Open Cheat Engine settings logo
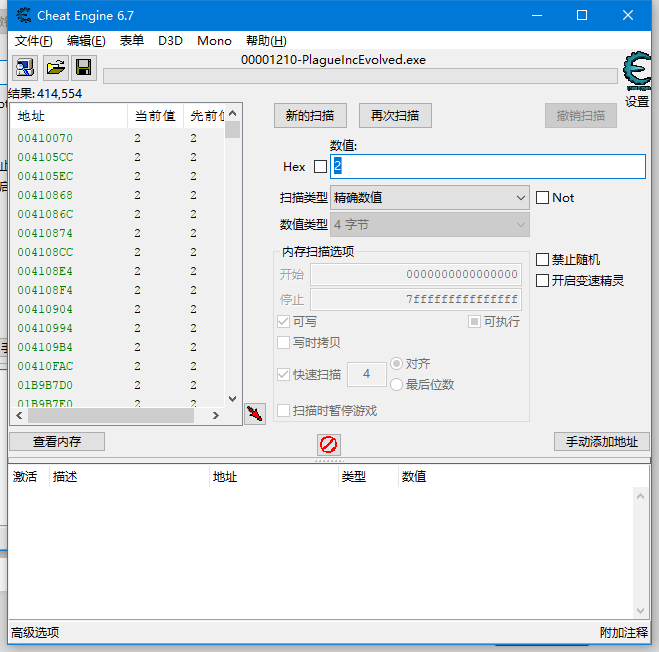Image resolution: width=659 pixels, height=652 pixels. 636,71
